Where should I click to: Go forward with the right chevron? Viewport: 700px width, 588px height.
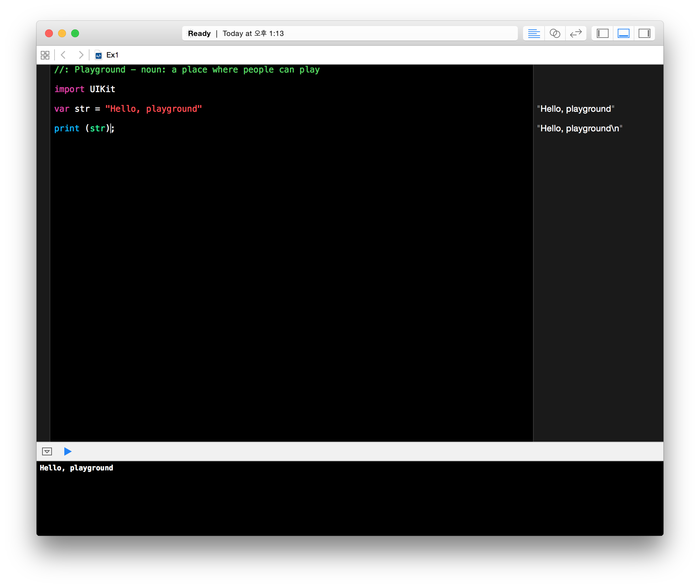(81, 55)
